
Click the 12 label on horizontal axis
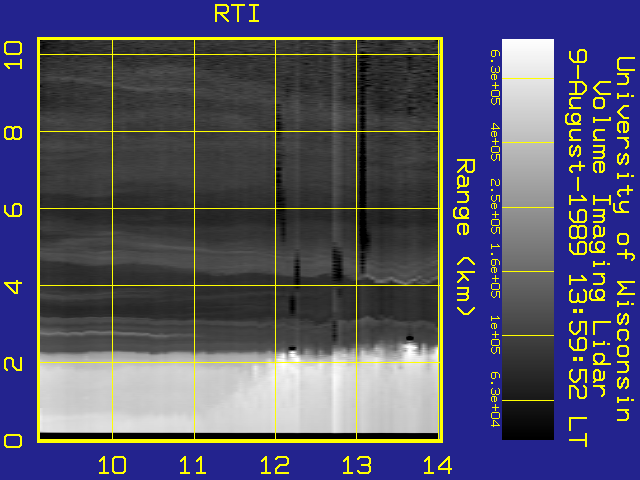(x=275, y=465)
